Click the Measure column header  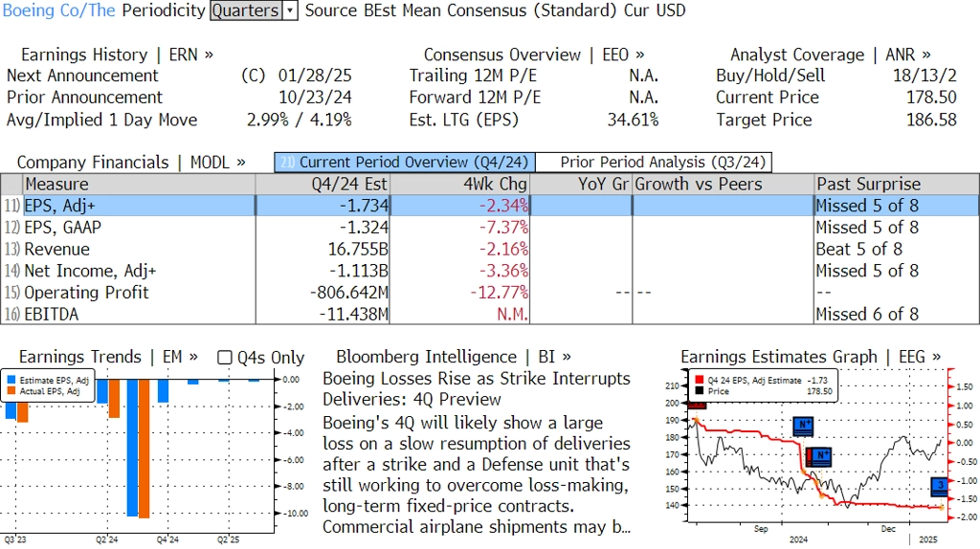[x=139, y=185]
